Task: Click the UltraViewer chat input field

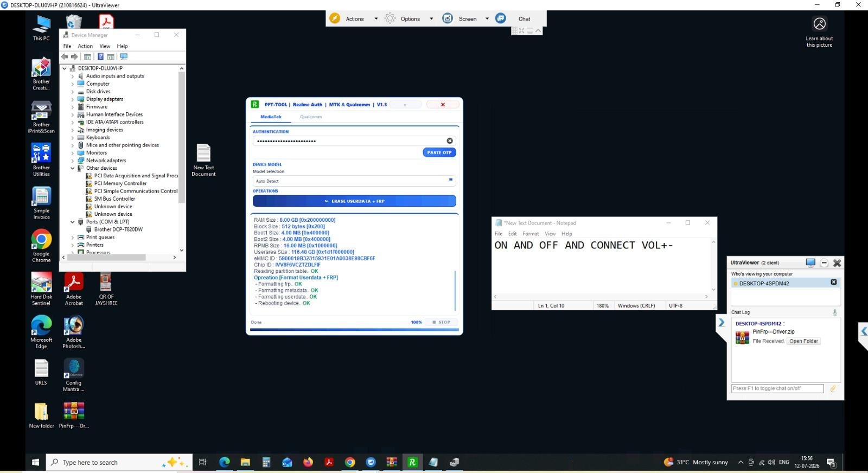Action: pos(777,388)
